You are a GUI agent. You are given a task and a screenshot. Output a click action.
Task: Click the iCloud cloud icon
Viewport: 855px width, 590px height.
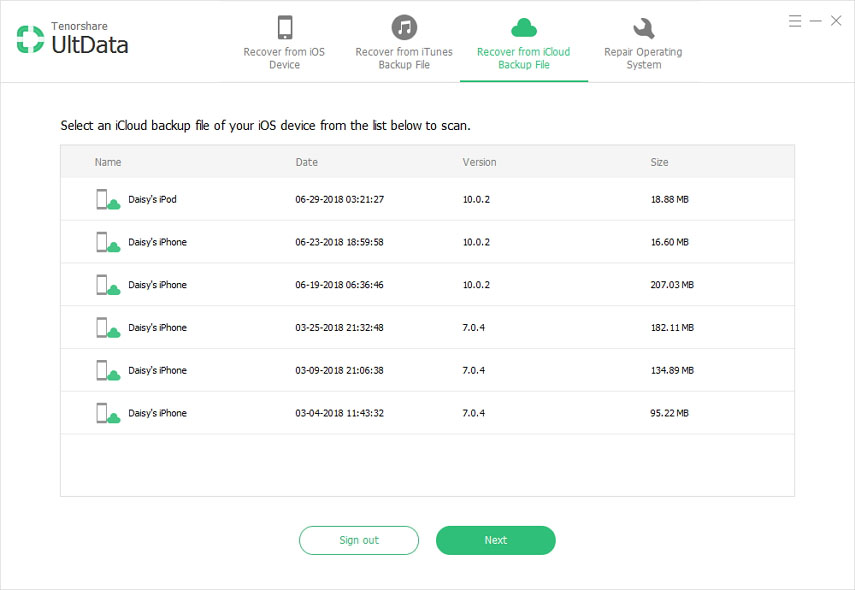pos(523,27)
